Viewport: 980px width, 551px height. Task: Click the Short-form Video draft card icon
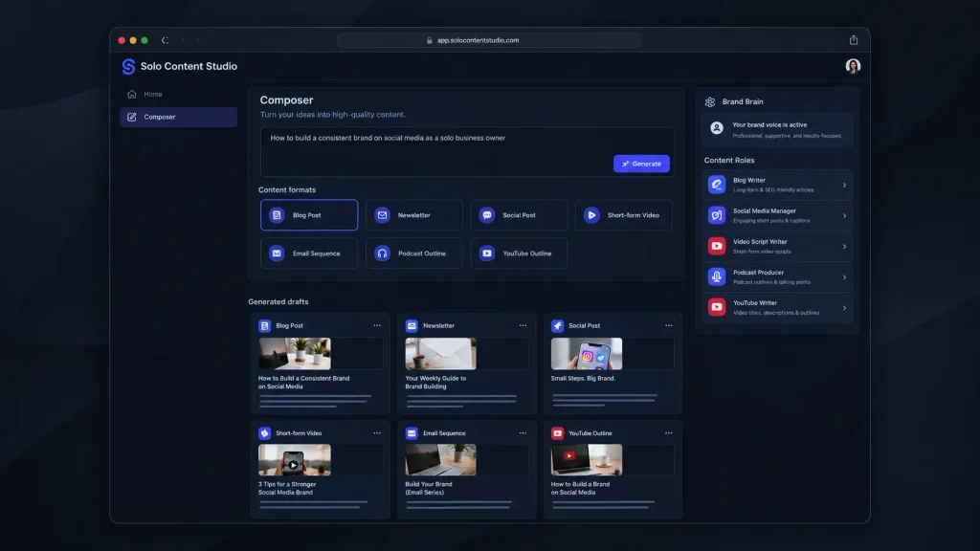(x=265, y=433)
